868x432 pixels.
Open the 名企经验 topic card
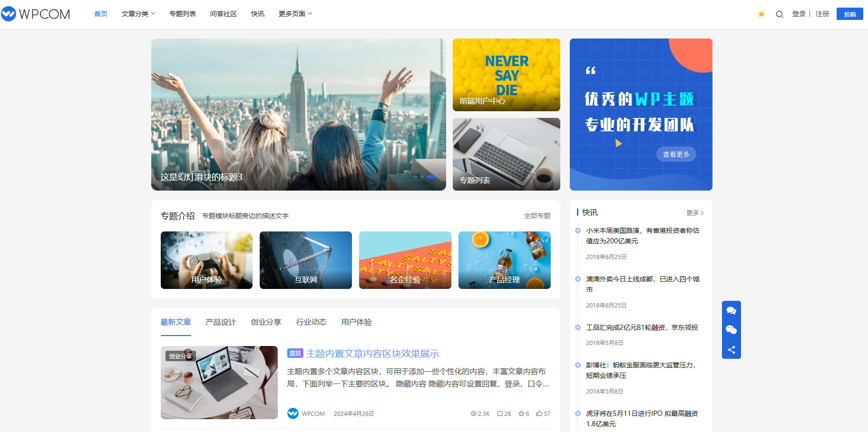tap(405, 260)
